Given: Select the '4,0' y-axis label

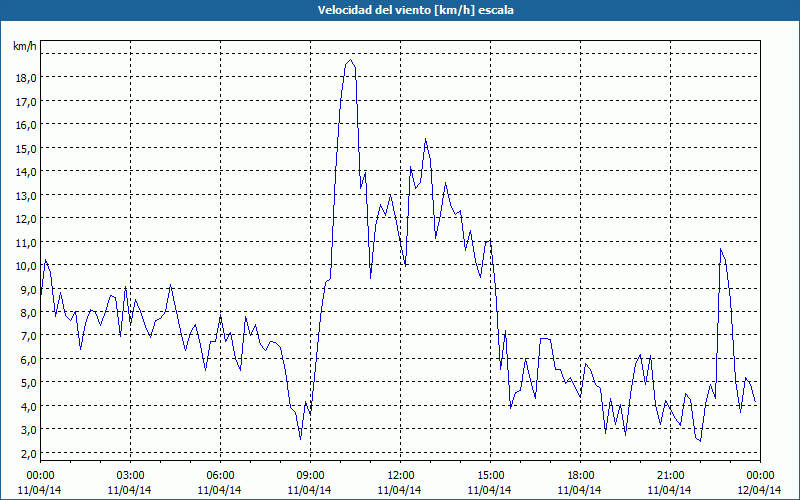Looking at the screenshot, I should pos(29,406).
